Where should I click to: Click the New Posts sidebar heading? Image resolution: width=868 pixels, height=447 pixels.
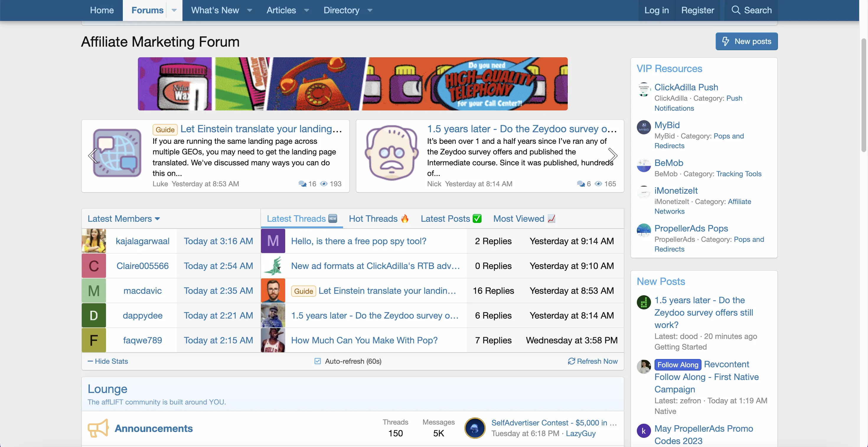[661, 281]
